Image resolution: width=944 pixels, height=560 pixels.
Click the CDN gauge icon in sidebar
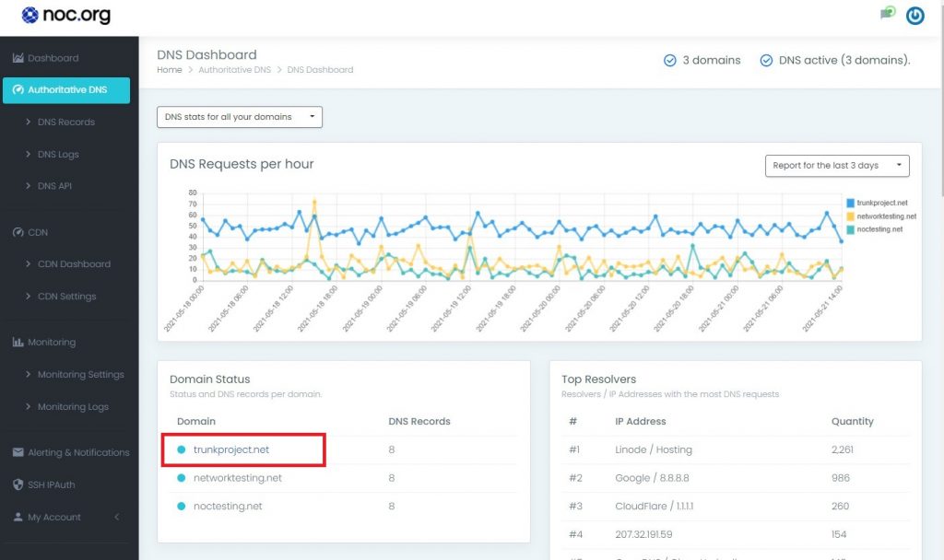18,232
